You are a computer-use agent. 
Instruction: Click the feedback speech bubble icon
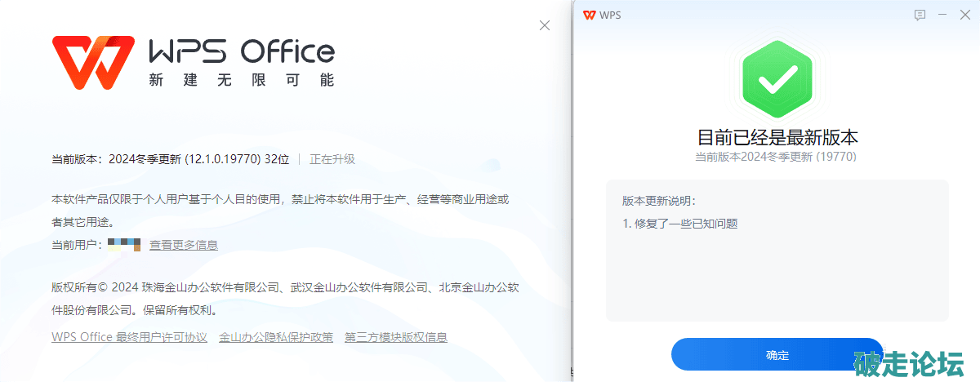920,15
